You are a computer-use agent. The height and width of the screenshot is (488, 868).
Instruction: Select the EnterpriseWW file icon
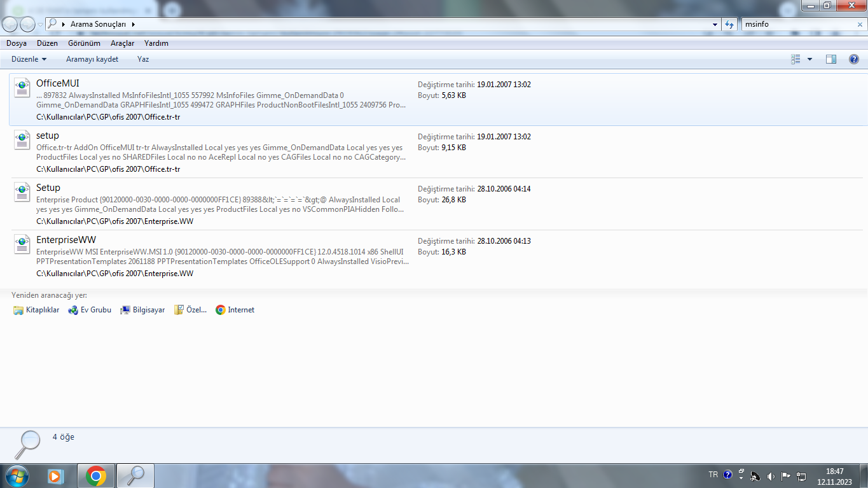(x=22, y=244)
